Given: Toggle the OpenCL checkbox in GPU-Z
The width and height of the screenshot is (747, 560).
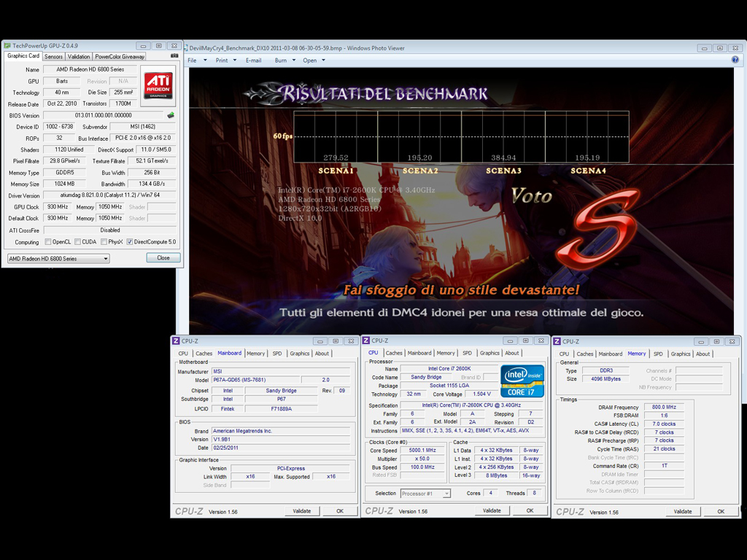Looking at the screenshot, I should 47,242.
